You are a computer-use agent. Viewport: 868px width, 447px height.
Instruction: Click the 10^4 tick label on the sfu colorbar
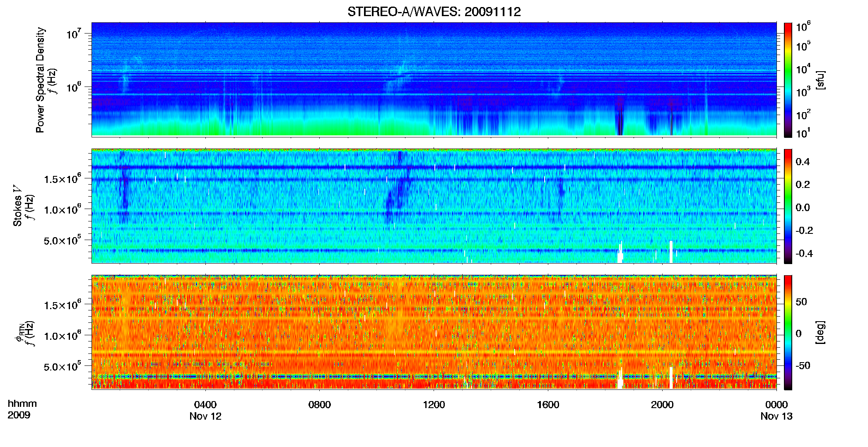click(x=803, y=69)
